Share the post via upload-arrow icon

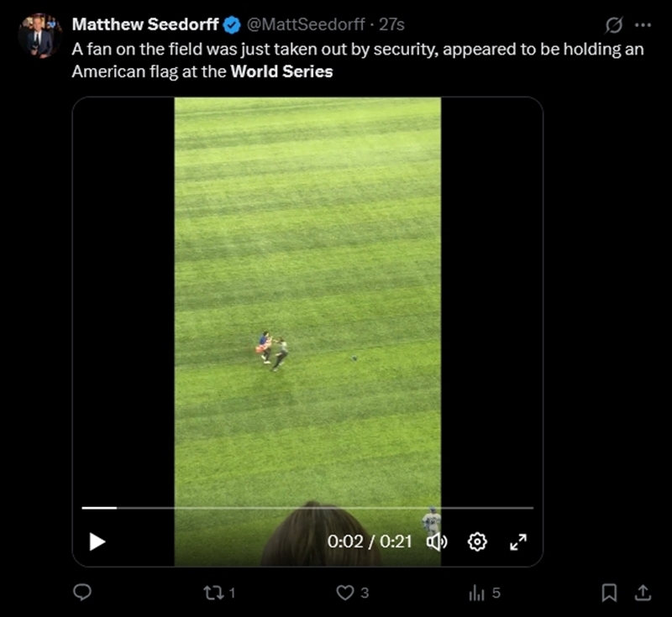tap(643, 593)
